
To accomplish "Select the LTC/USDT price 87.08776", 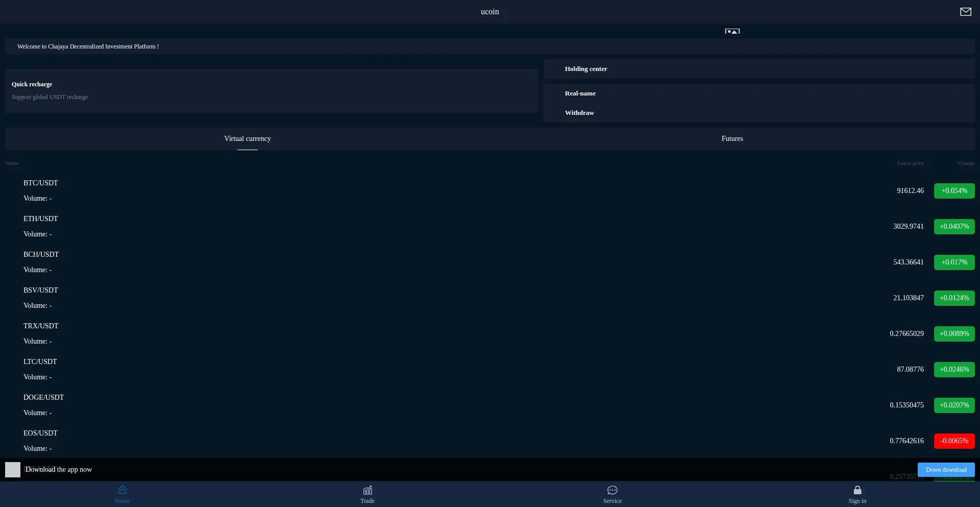I will coord(910,370).
